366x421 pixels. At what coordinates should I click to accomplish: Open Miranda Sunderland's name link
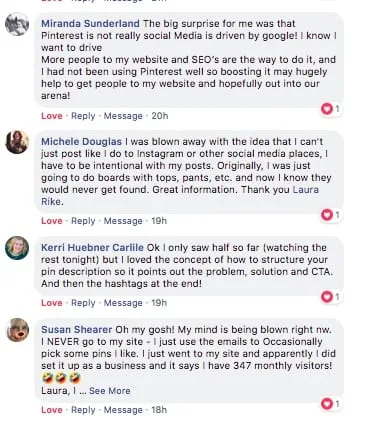tap(90, 24)
